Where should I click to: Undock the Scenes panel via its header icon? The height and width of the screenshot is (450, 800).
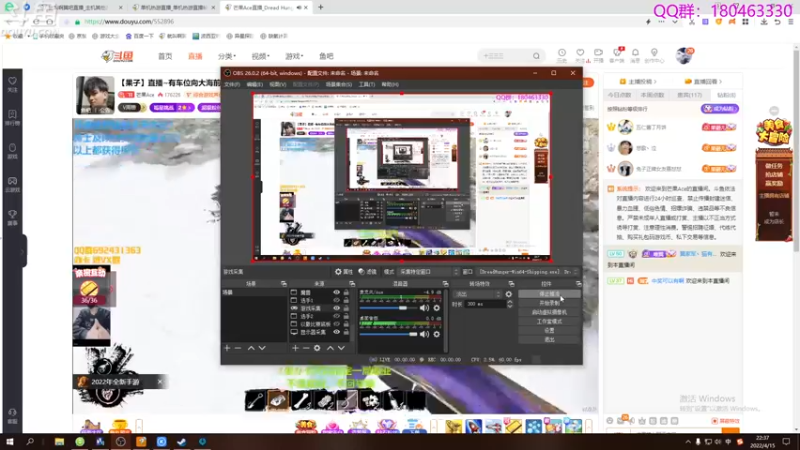click(284, 284)
